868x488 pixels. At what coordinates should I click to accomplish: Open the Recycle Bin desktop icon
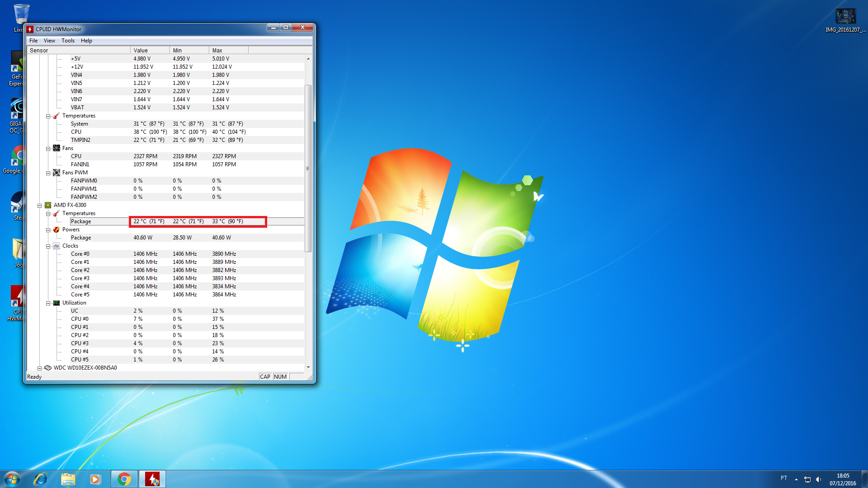tap(21, 18)
